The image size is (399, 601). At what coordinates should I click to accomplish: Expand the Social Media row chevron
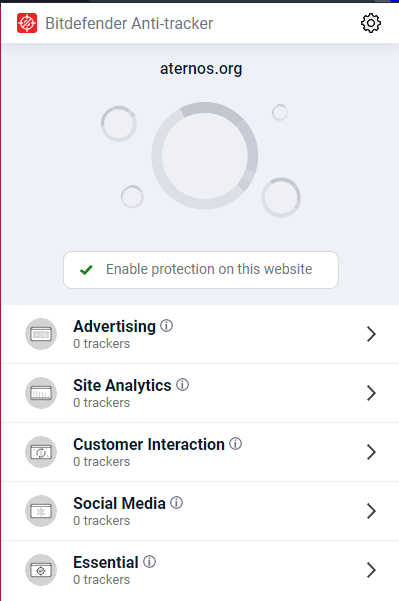coord(371,511)
